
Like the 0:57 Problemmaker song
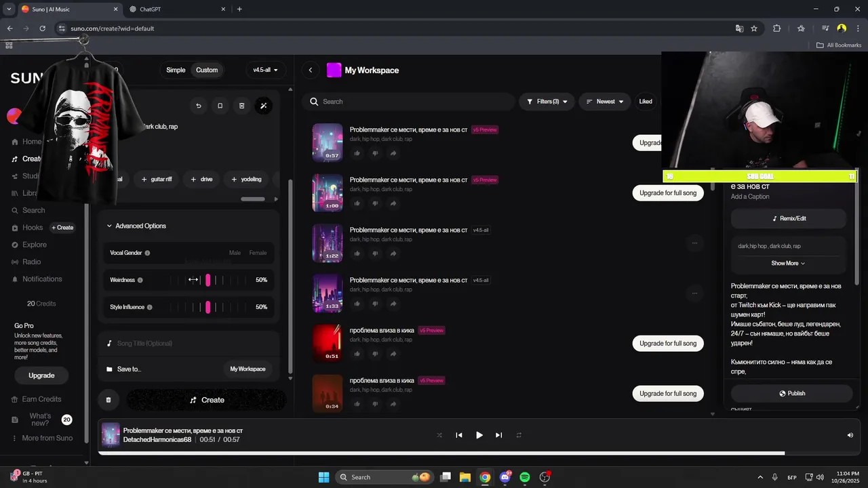(357, 153)
